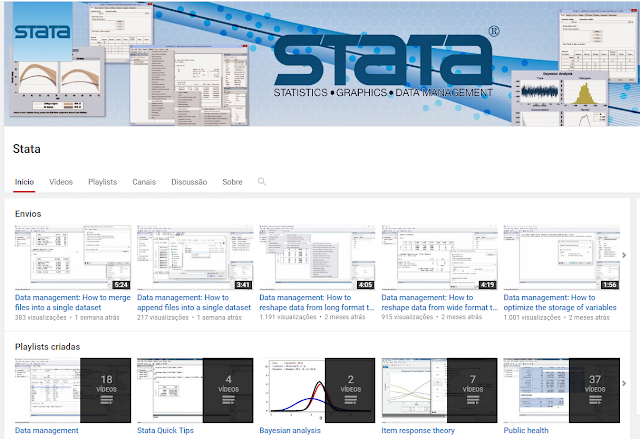
Task: Play the 4:05 reshape long format thumbnail
Action: coord(317,257)
